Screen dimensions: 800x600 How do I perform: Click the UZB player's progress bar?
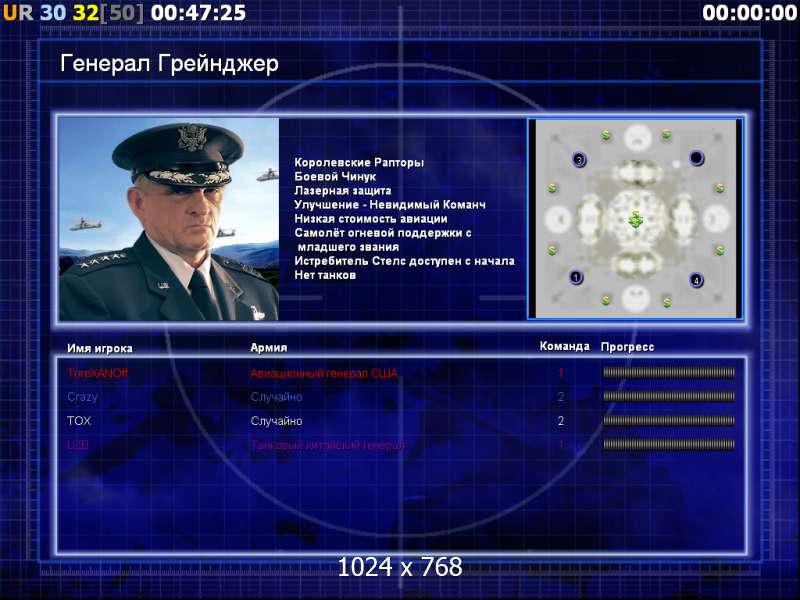pos(669,445)
